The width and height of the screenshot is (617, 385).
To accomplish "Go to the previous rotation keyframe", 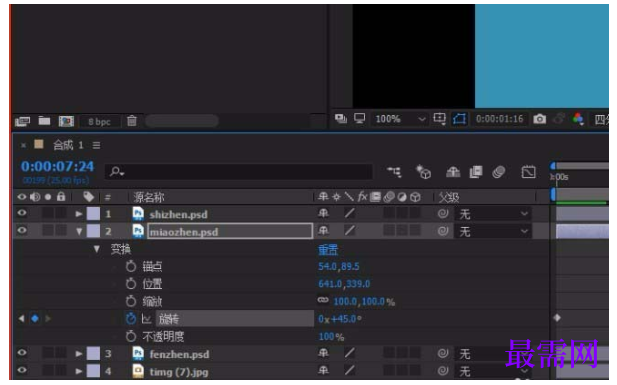I will [x=22, y=318].
